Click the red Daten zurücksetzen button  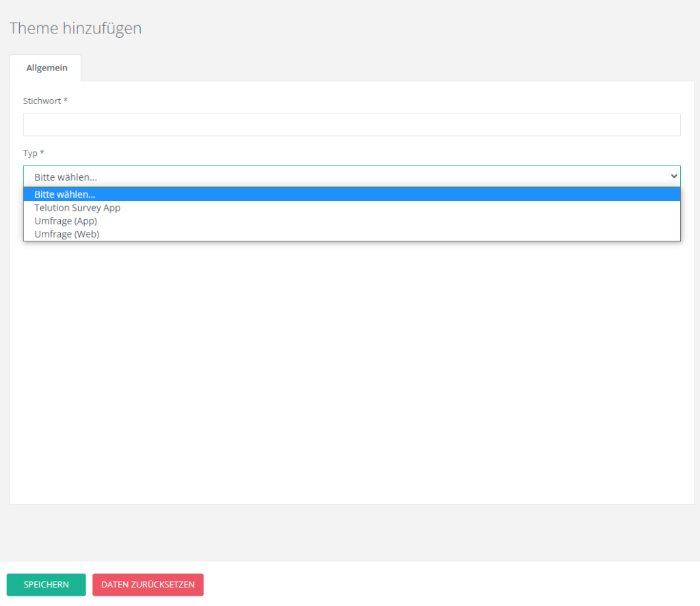pos(148,585)
